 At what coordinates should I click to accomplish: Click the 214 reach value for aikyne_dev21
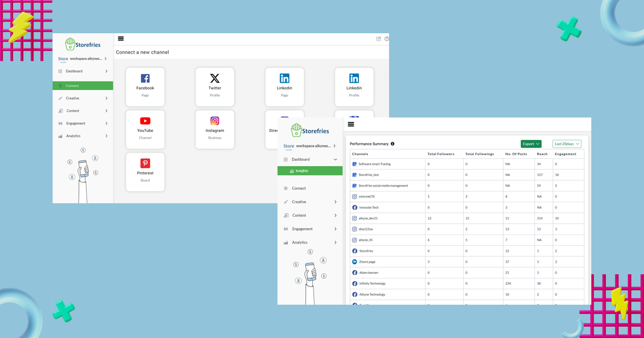click(x=540, y=218)
